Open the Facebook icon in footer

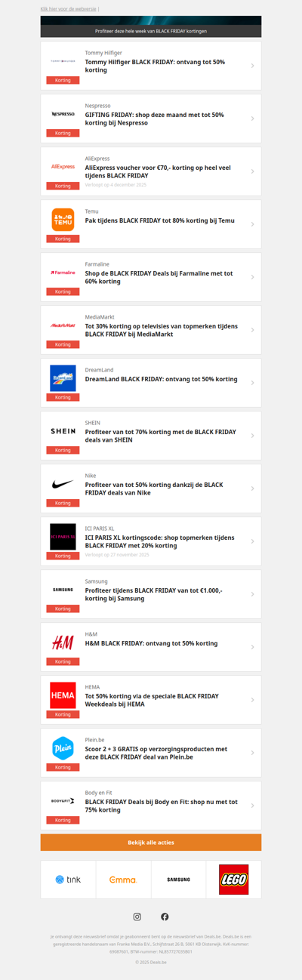(x=165, y=917)
